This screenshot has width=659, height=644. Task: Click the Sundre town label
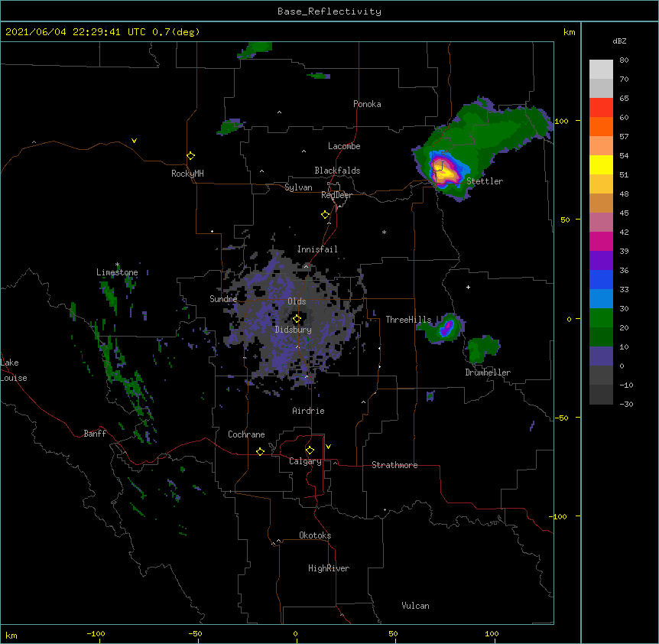pos(223,299)
